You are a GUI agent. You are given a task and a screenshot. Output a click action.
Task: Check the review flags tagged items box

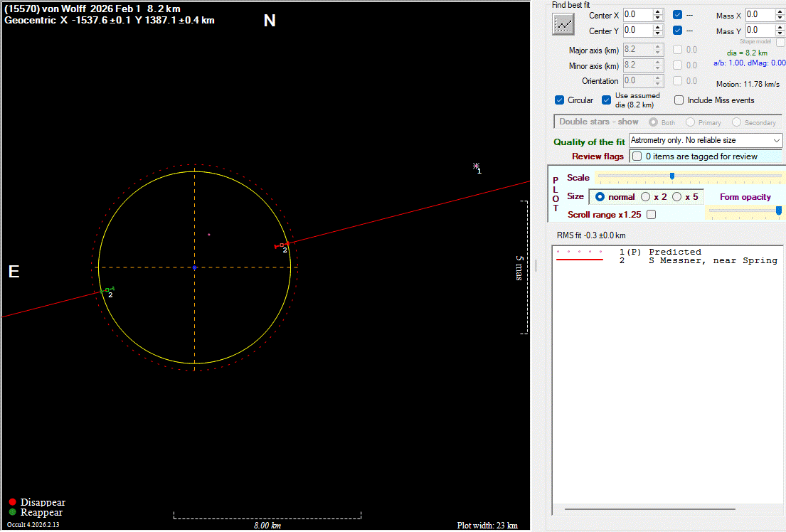pos(637,156)
